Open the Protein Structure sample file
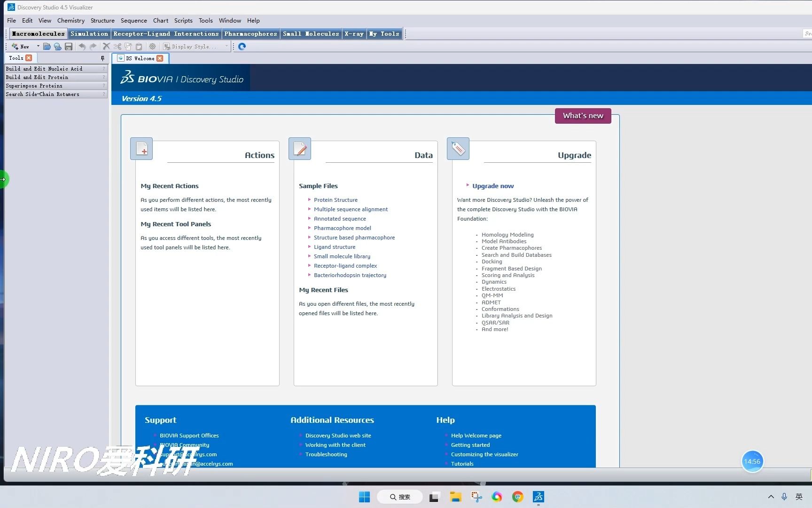Viewport: 812px width, 508px height. click(336, 200)
